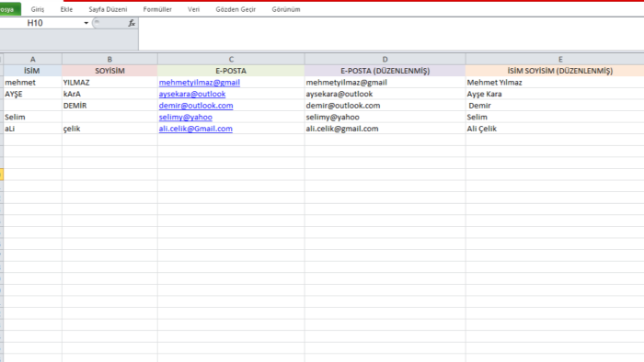Viewport: 644px width, 362px height.
Task: Click the İSİM SOYİSİM (DÜZENLENMİŞ) header cell
Action: [x=555, y=71]
